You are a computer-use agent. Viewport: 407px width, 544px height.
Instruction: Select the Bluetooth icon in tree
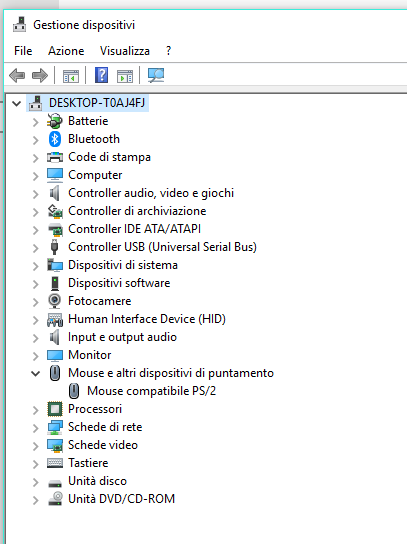click(x=54, y=139)
